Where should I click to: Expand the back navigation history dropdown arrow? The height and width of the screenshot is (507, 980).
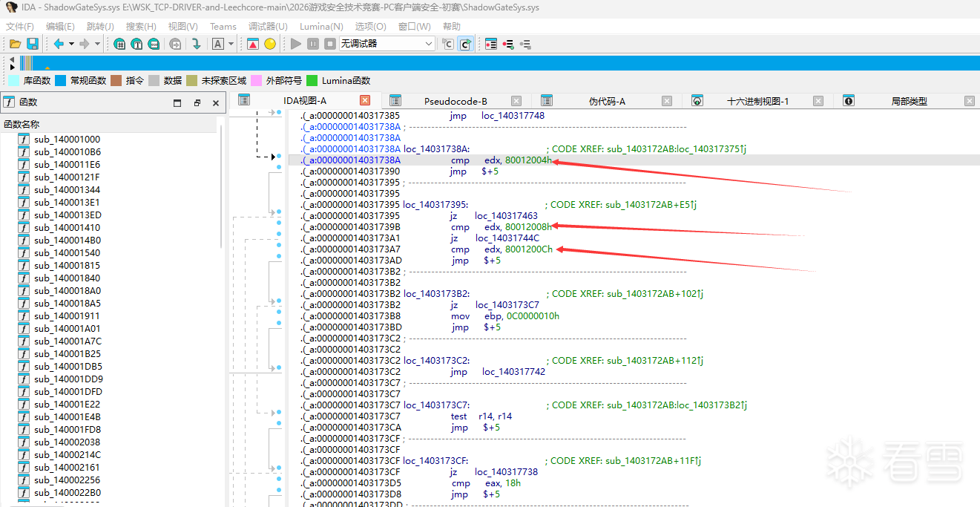(71, 44)
